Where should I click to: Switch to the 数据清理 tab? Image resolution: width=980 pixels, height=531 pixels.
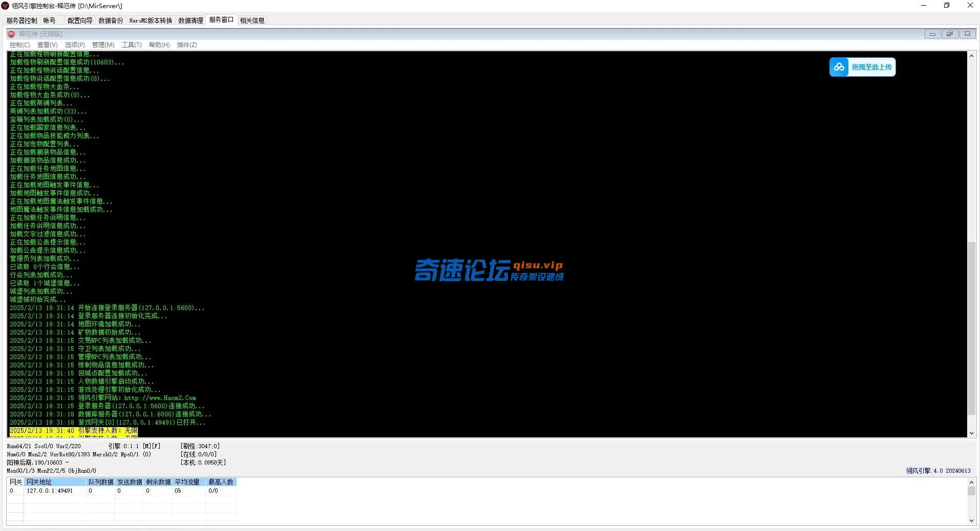[190, 20]
